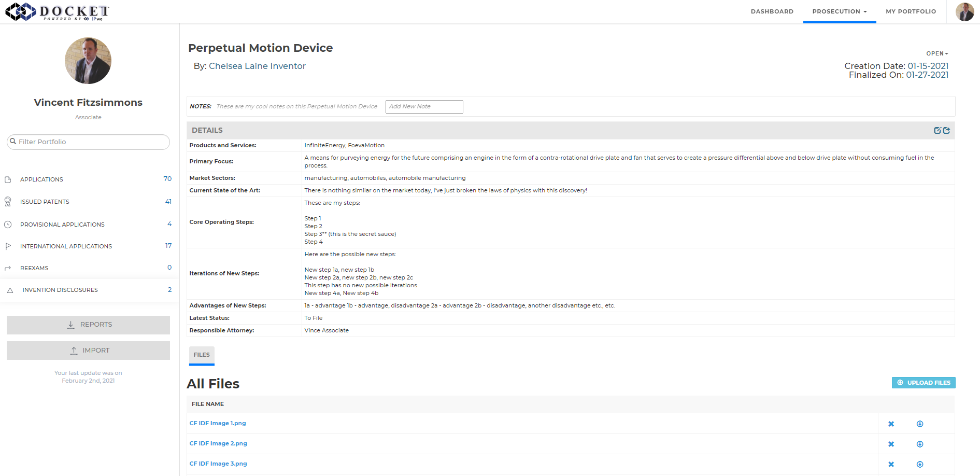Open Chelsea Laine Inventor link
Screen dimensions: 980x476
(257, 66)
